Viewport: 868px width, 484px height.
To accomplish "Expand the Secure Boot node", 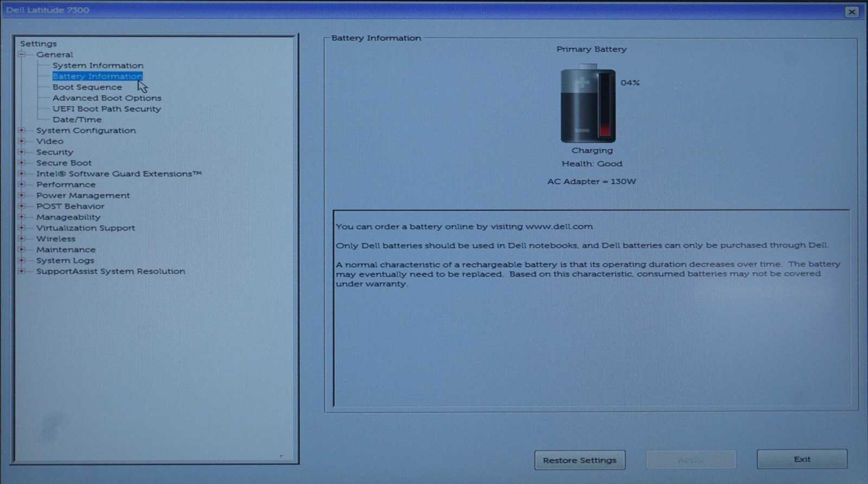I will pos(22,163).
